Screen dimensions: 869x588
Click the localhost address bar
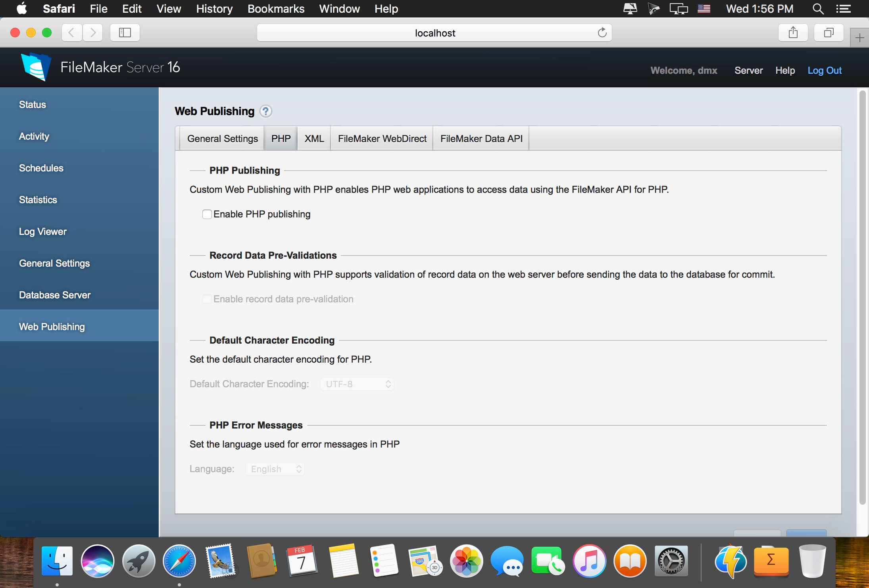[434, 33]
